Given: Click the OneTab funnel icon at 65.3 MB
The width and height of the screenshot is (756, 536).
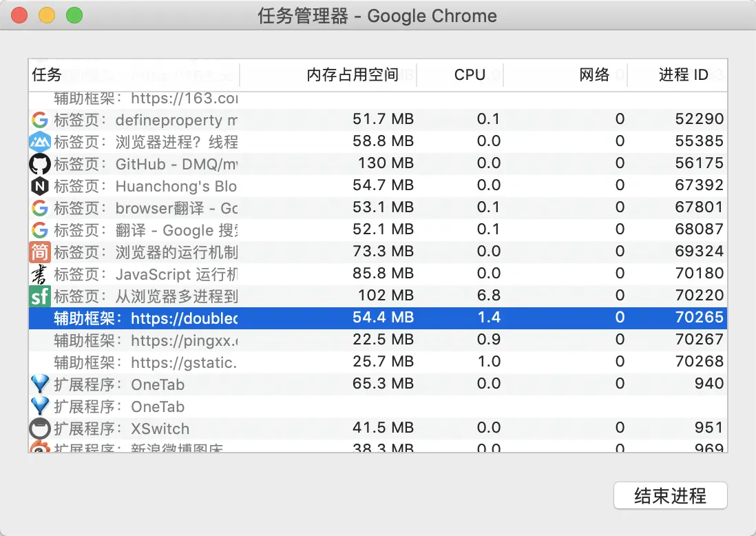Looking at the screenshot, I should tap(39, 384).
